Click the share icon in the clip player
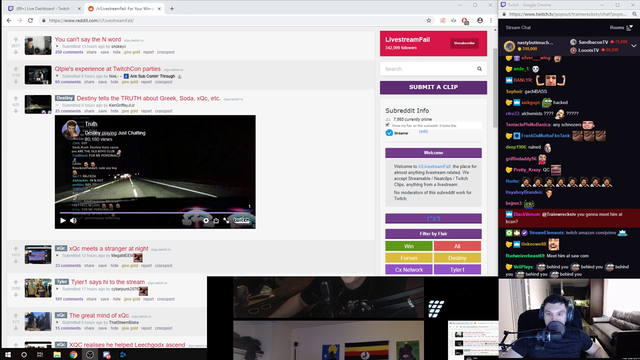This screenshot has width=640, height=360. (216, 220)
